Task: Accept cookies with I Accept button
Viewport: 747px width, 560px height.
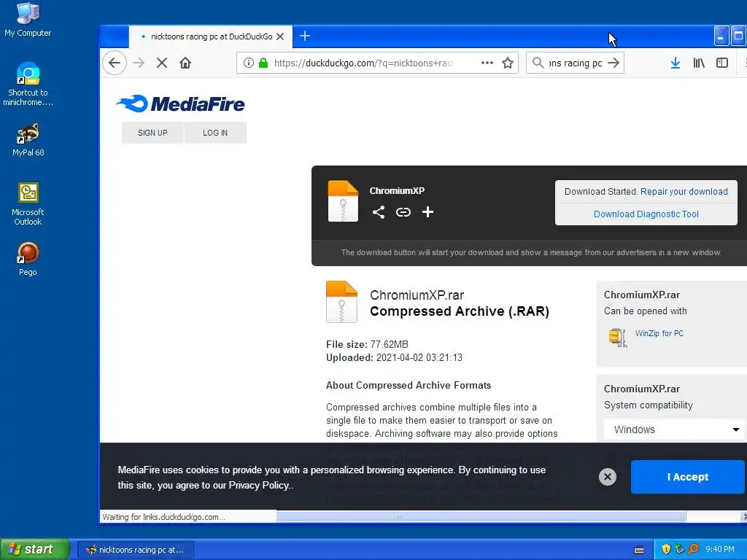Action: click(x=687, y=477)
